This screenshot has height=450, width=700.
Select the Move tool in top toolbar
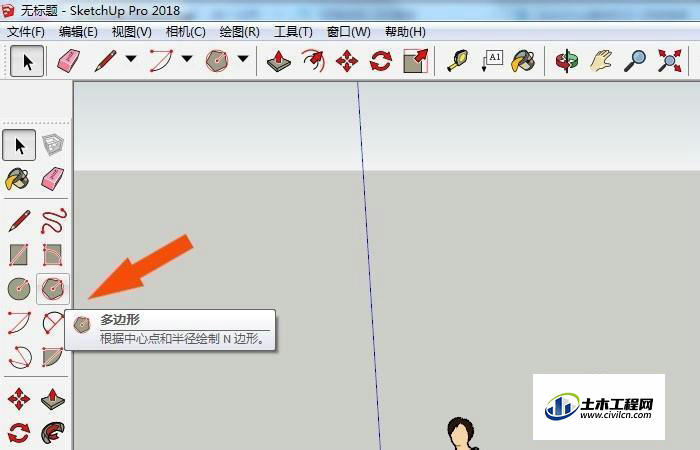[347, 61]
